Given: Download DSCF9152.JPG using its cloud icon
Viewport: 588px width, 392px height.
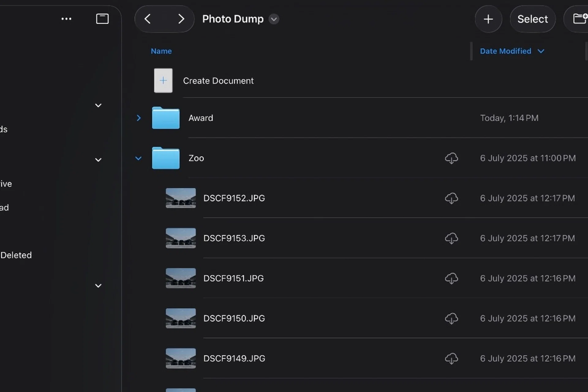Looking at the screenshot, I should pos(451,198).
